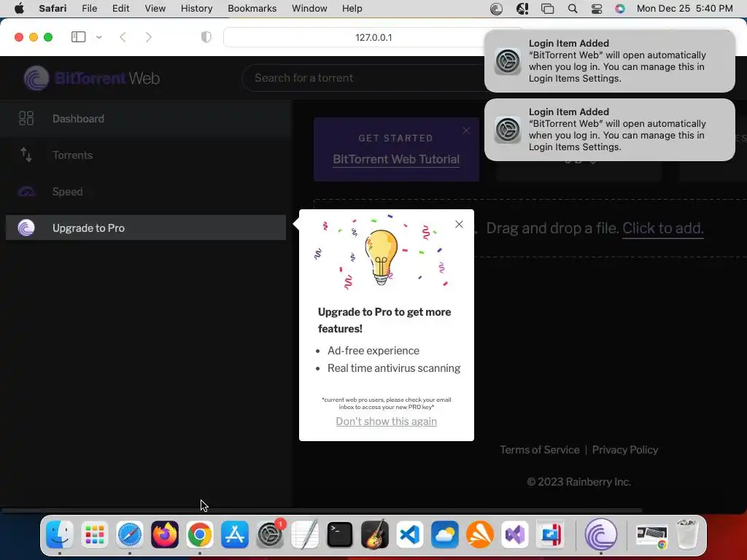The height and width of the screenshot is (560, 747).
Task: Click the Torrents up-down arrows icon
Action: tap(26, 155)
